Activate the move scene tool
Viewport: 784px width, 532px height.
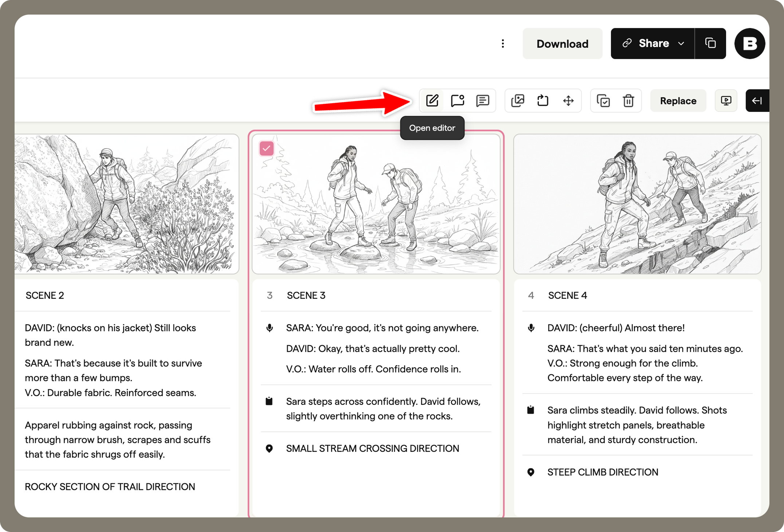(x=568, y=101)
